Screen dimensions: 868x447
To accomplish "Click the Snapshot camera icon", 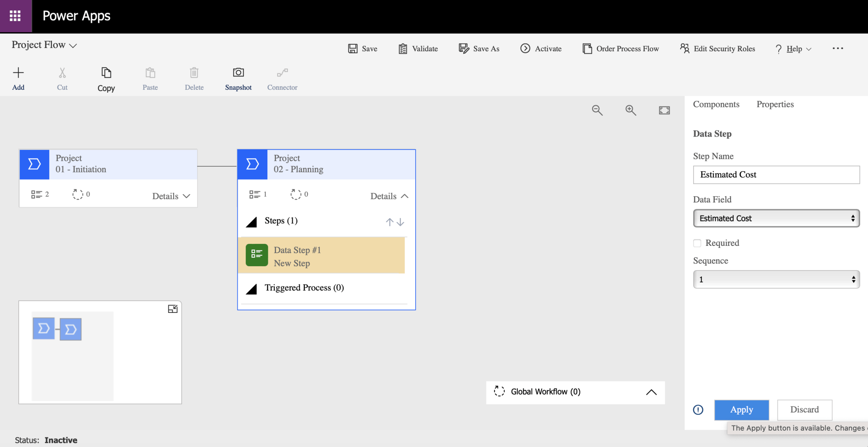I will (238, 73).
